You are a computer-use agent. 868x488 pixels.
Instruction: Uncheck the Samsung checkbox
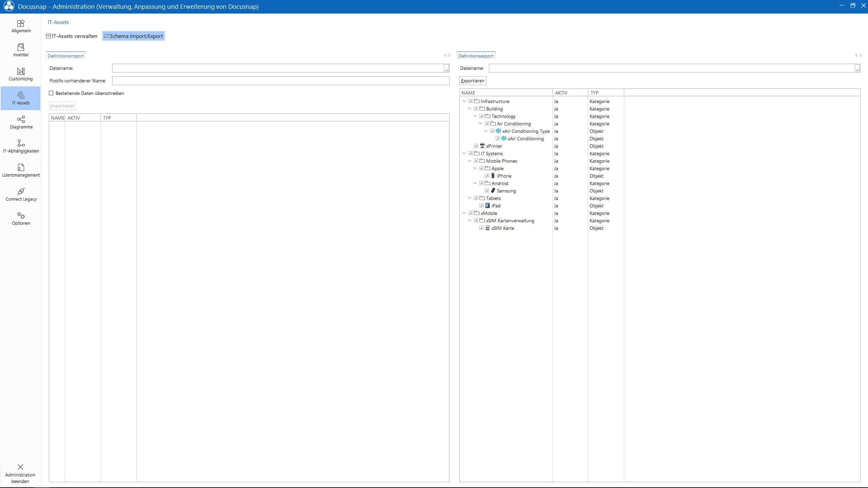tap(487, 190)
